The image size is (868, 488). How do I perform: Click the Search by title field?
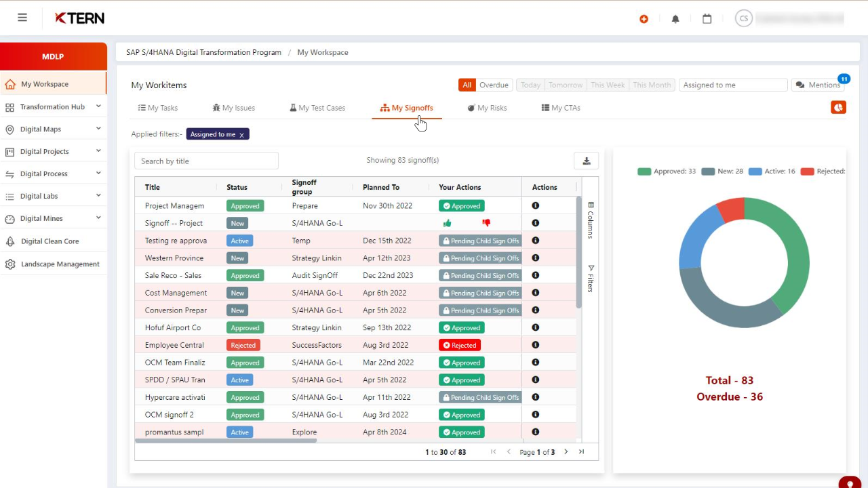(206, 161)
